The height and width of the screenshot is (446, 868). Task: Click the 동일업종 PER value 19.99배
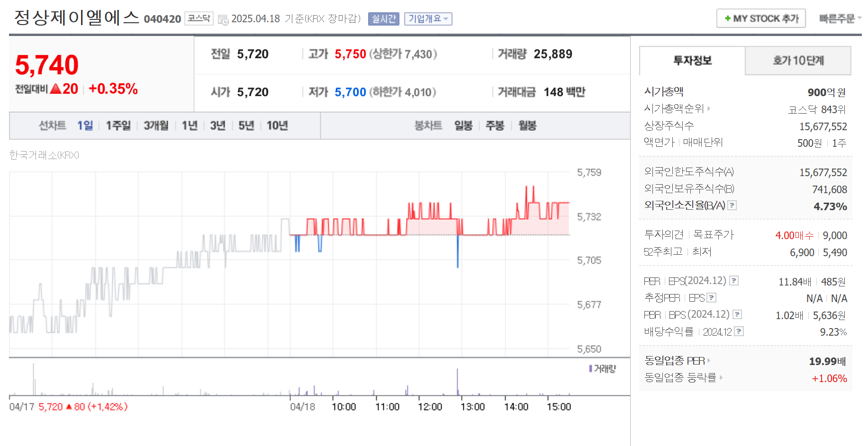827,361
